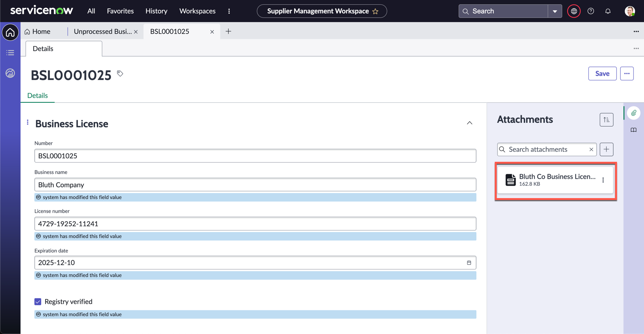Click the Save button

(x=602, y=73)
